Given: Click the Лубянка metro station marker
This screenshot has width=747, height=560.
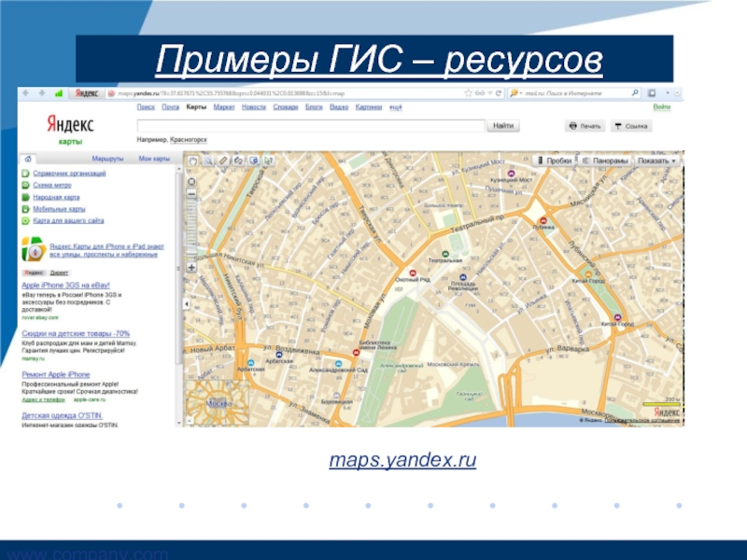Looking at the screenshot, I should pyautogui.click(x=543, y=220).
